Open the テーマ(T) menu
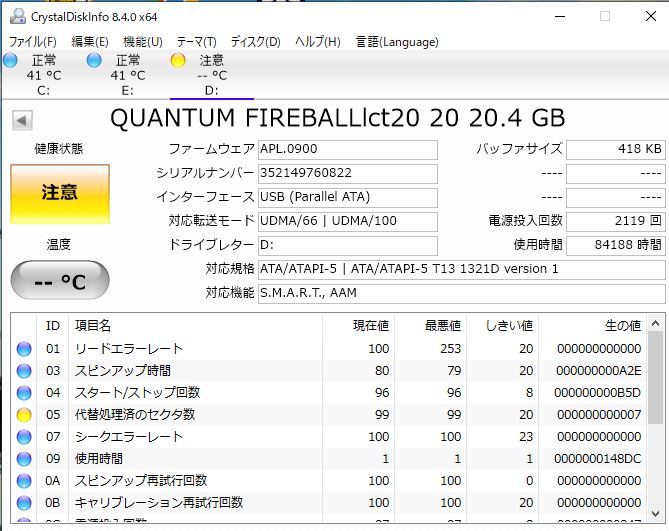The image size is (669, 531). point(197,42)
